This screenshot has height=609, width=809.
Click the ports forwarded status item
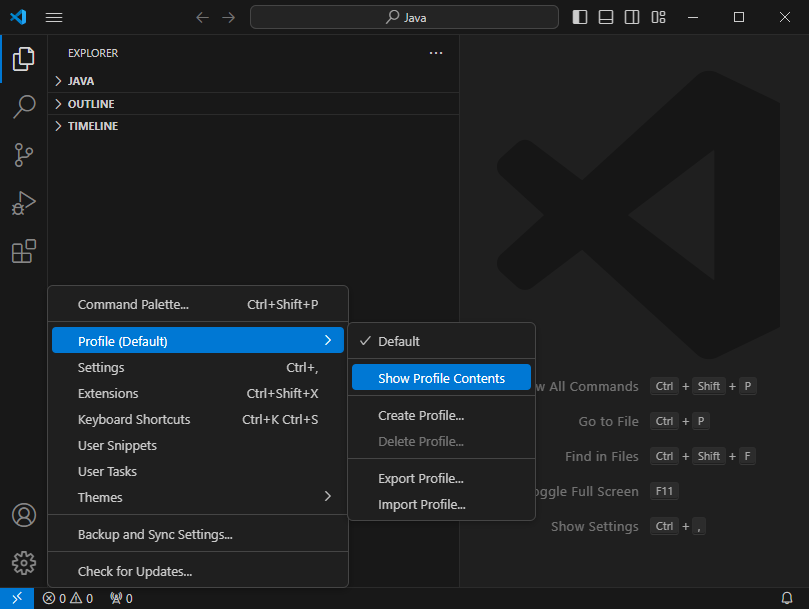point(121,598)
